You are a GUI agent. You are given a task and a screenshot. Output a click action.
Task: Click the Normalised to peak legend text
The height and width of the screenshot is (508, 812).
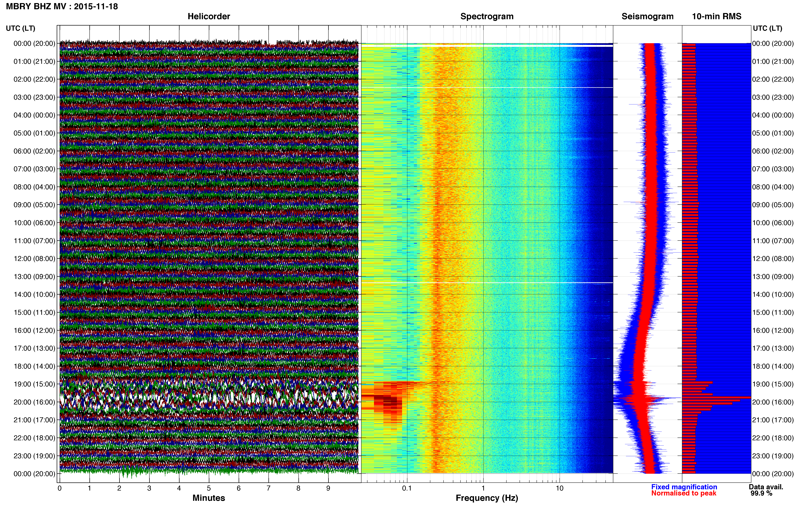coord(684,493)
